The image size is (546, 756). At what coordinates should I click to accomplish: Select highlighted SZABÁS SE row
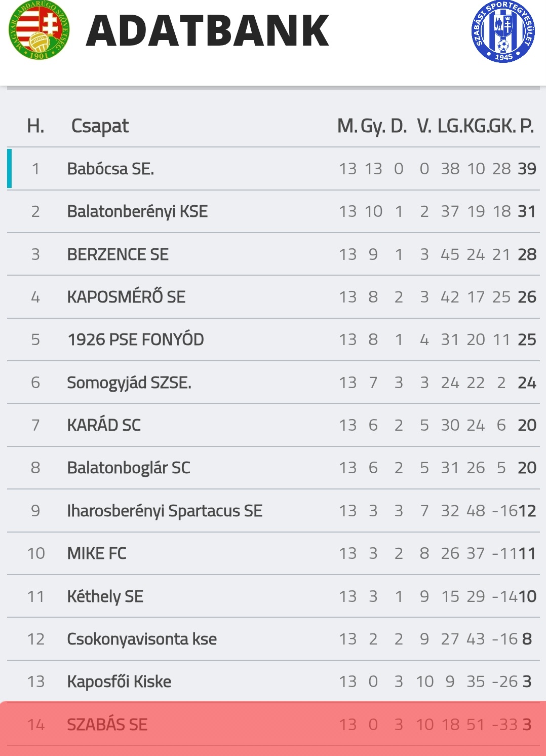[107, 725]
